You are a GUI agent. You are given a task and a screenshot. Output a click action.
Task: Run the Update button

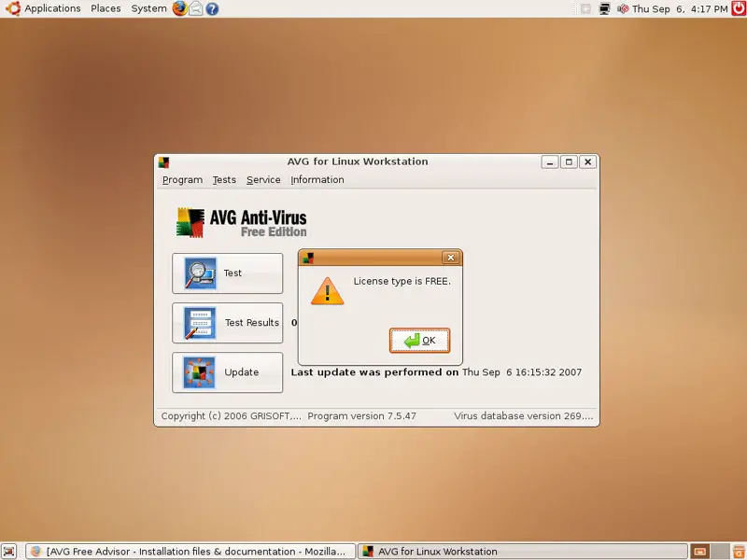click(227, 372)
